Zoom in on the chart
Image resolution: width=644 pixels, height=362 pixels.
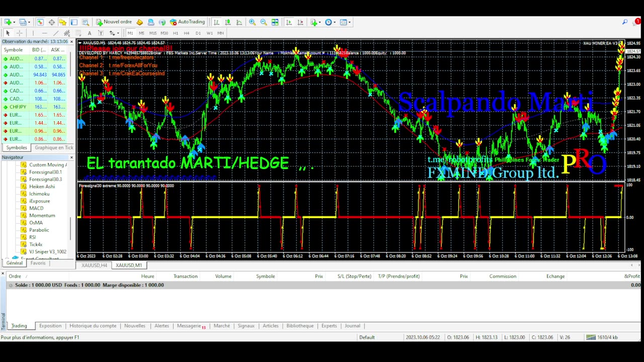click(252, 22)
